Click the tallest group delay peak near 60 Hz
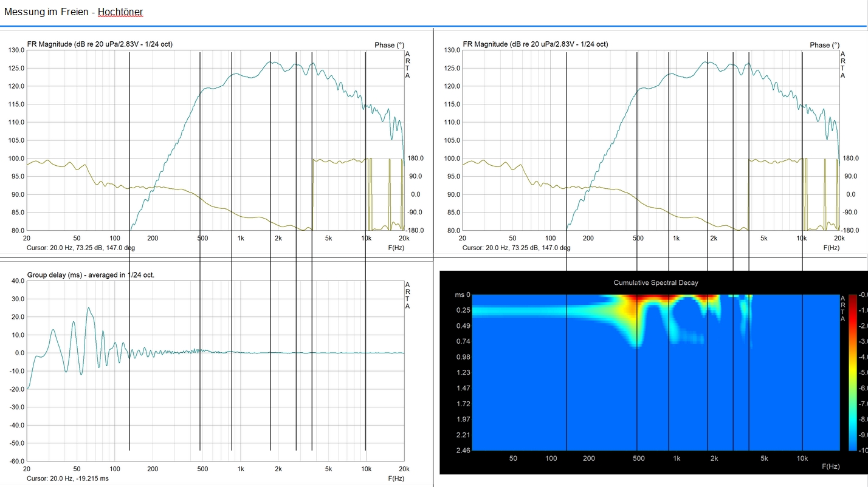This screenshot has width=868, height=487. tap(88, 308)
